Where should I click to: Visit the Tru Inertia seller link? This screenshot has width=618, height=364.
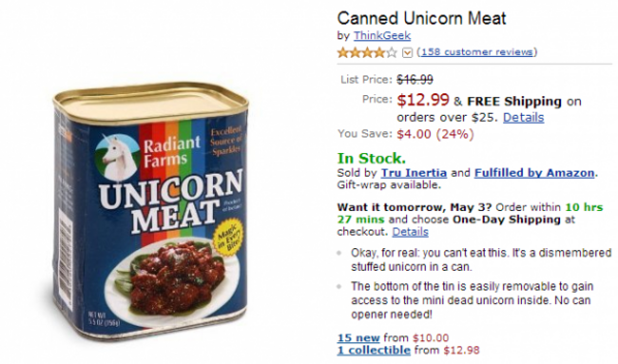coord(414,173)
